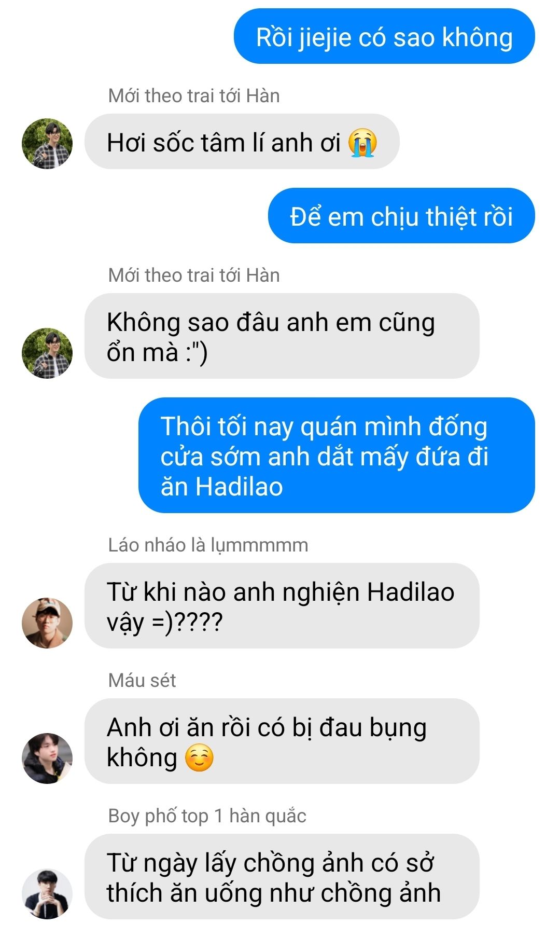Image resolution: width=560 pixels, height=938 pixels.
Task: Tap avatar next to 'Không sao đâu' message
Action: point(47,353)
